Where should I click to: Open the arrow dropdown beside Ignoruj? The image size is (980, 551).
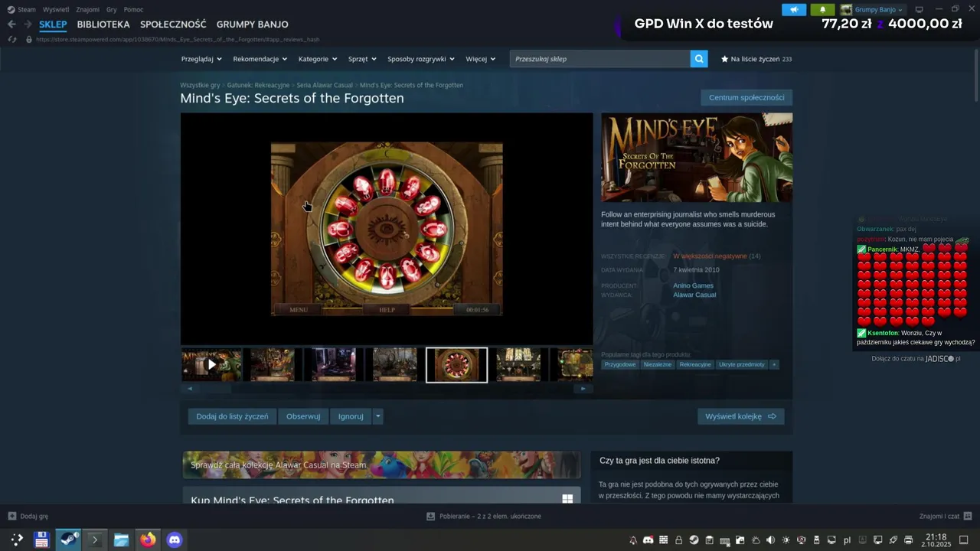click(377, 416)
